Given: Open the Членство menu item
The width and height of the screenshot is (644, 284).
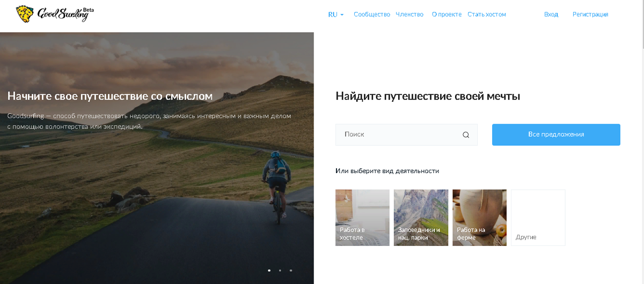Looking at the screenshot, I should point(409,14).
